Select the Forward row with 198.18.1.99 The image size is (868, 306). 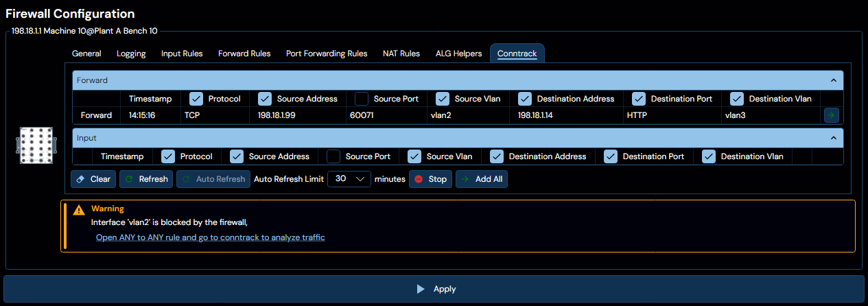pos(447,115)
